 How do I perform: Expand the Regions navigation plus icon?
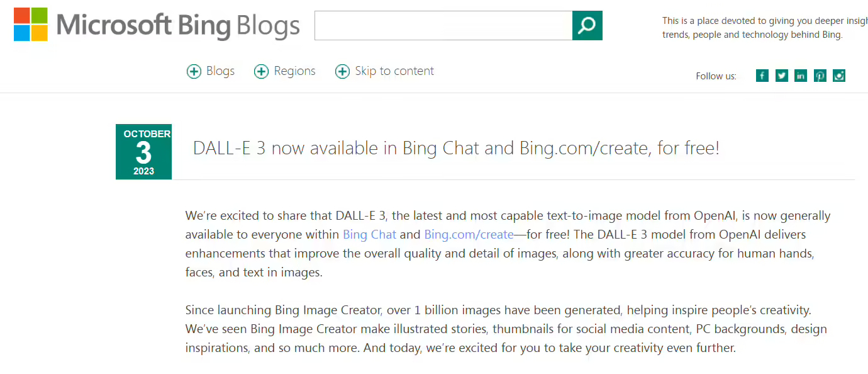coord(261,71)
